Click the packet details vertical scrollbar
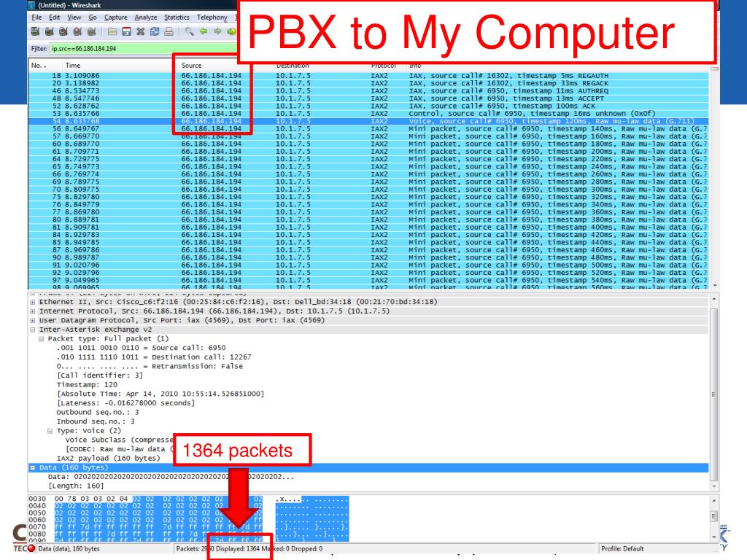Image resolution: width=747 pixels, height=560 pixels. pos(713,393)
